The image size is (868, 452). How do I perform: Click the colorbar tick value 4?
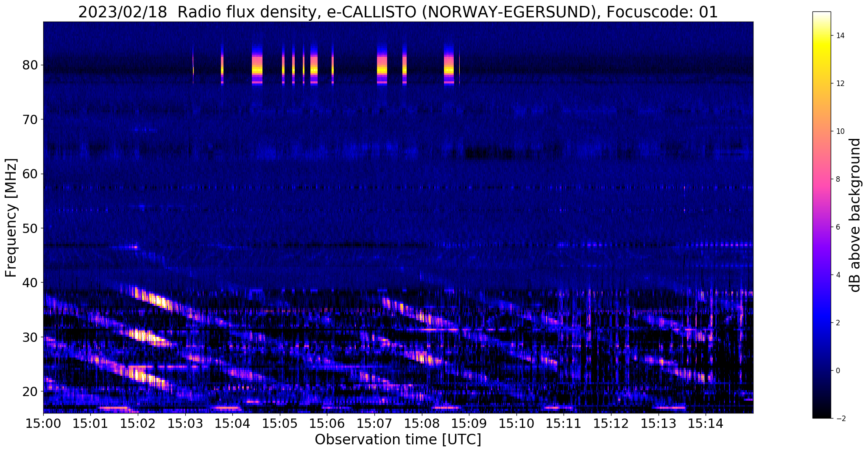point(837,275)
